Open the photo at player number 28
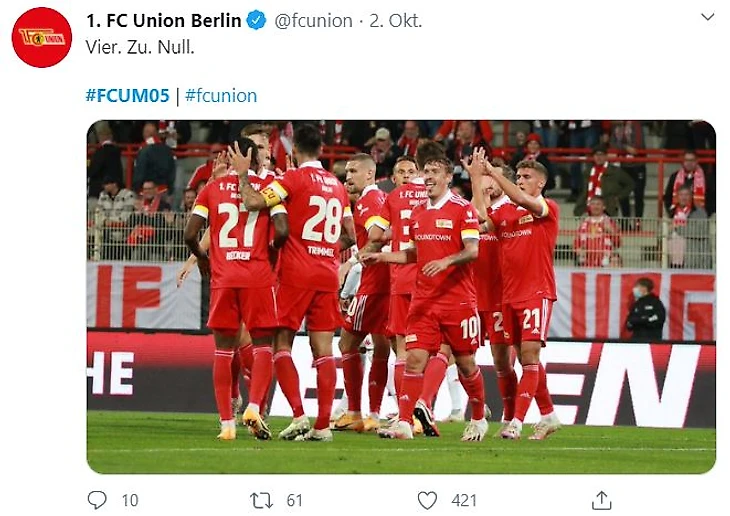730x516 pixels. 322,220
